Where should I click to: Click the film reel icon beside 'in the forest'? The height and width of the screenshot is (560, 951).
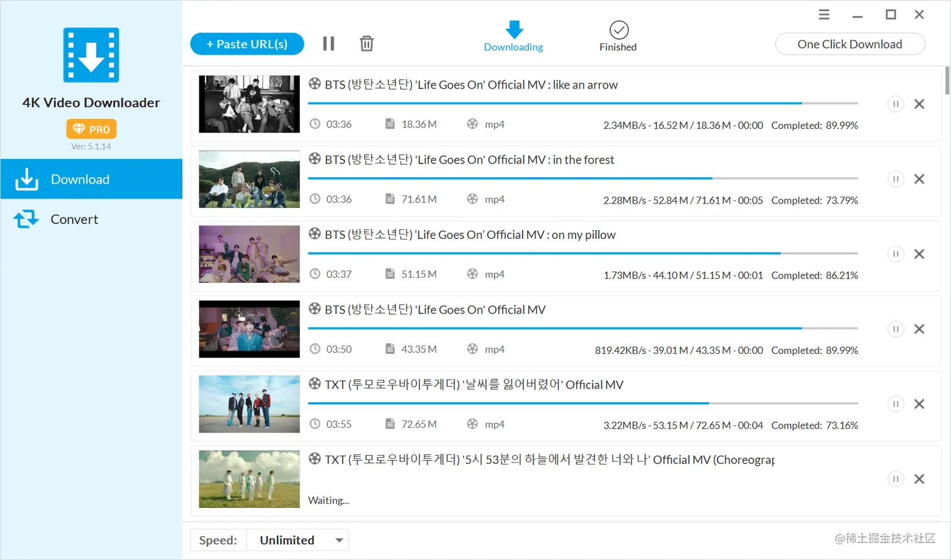[314, 159]
